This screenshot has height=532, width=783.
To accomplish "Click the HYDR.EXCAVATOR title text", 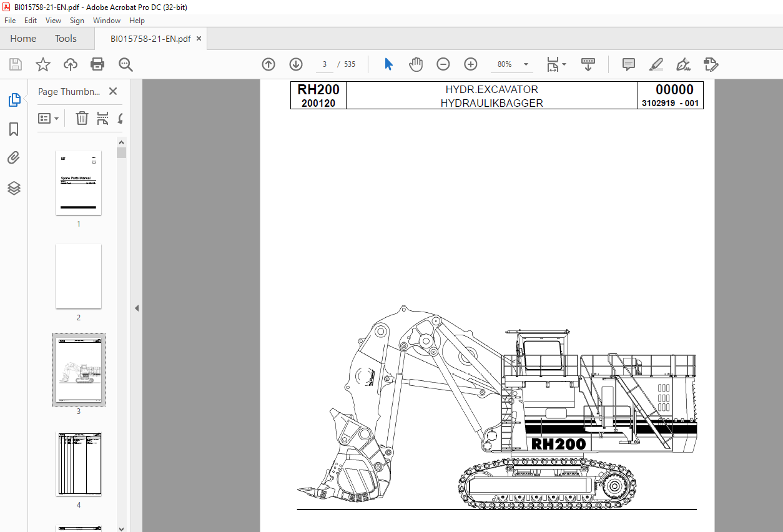I will pyautogui.click(x=492, y=89).
